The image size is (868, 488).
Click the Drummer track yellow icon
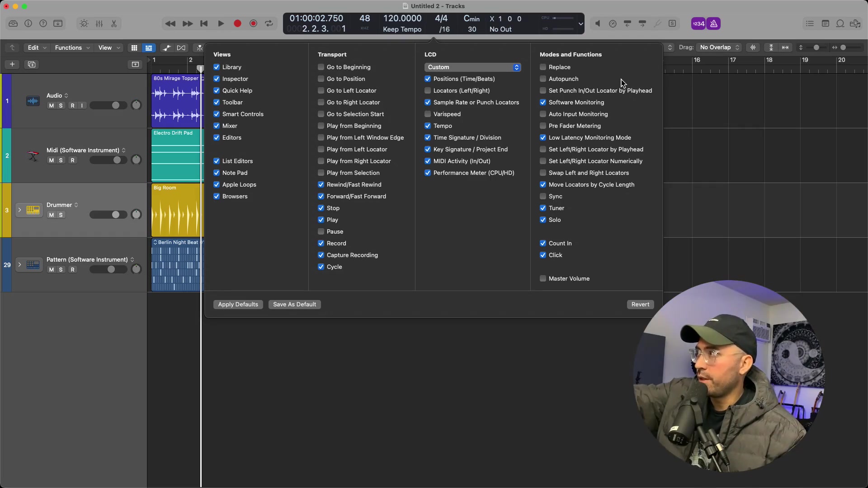point(33,210)
